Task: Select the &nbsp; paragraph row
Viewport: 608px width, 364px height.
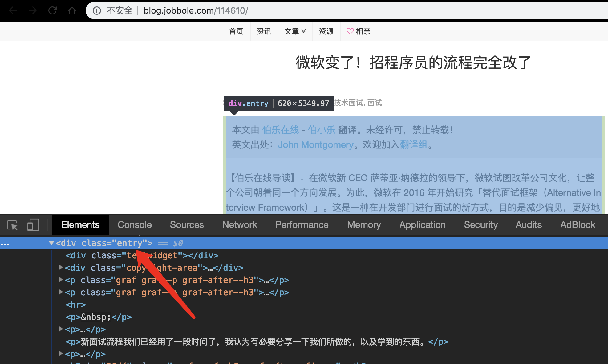Action: (99, 317)
